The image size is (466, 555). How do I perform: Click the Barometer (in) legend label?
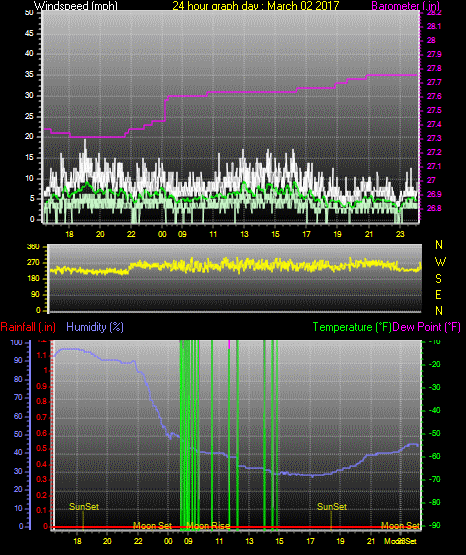tap(405, 5)
